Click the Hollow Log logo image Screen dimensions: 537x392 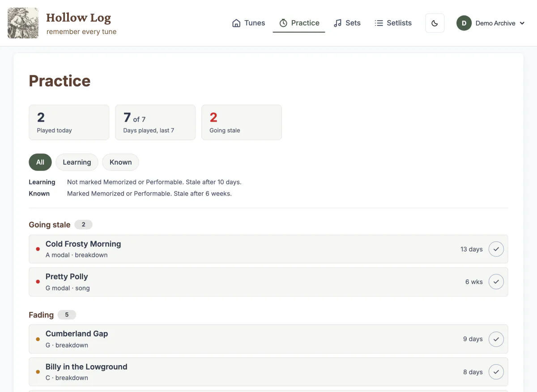23,23
